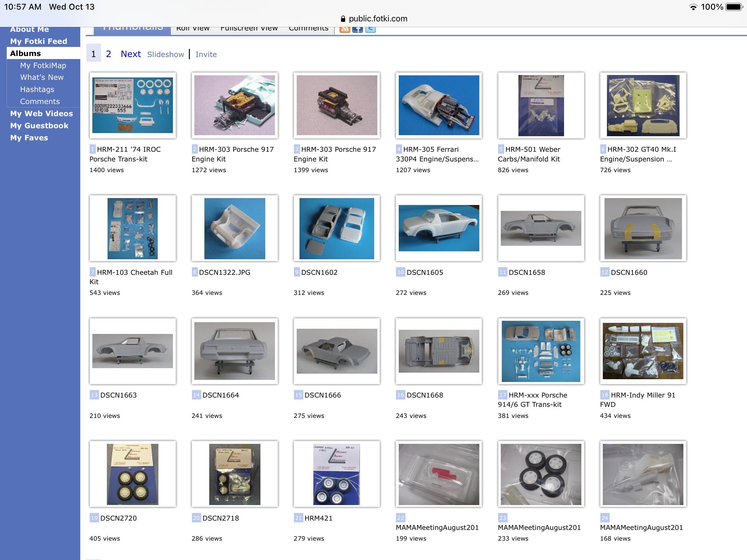This screenshot has width=747, height=560.
Task: Open photo 24 MAMAMeetingAugust201 thumbnail
Action: pos(643,474)
